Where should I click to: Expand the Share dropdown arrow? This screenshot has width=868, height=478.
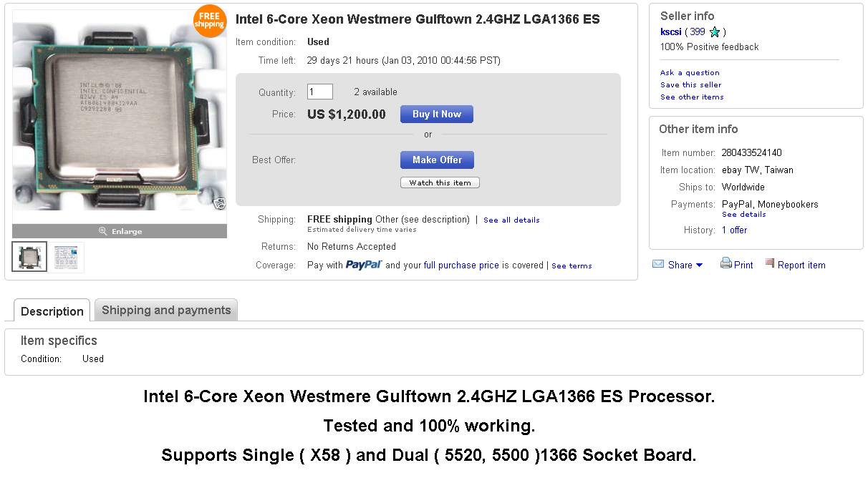(x=700, y=265)
